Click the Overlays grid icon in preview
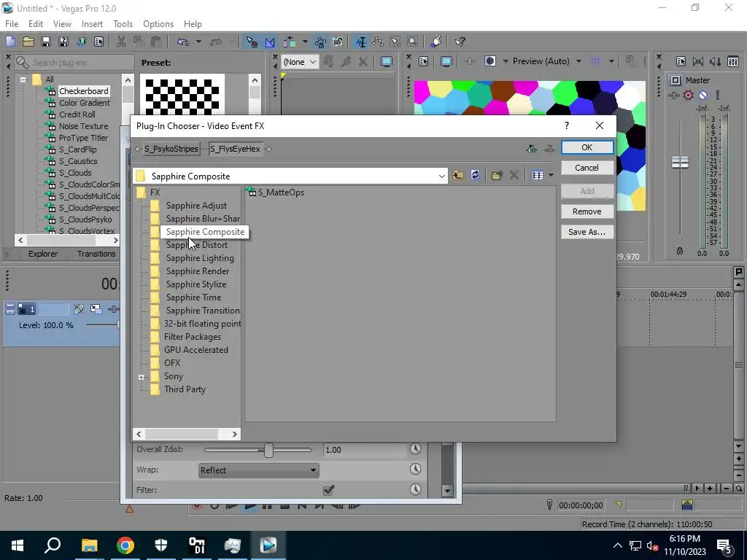This screenshot has height=560, width=747. [595, 61]
